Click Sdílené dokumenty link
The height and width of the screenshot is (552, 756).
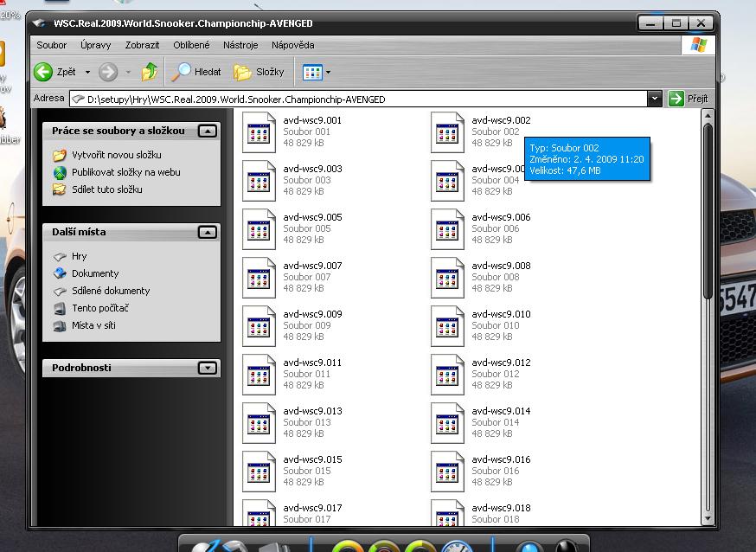[111, 291]
